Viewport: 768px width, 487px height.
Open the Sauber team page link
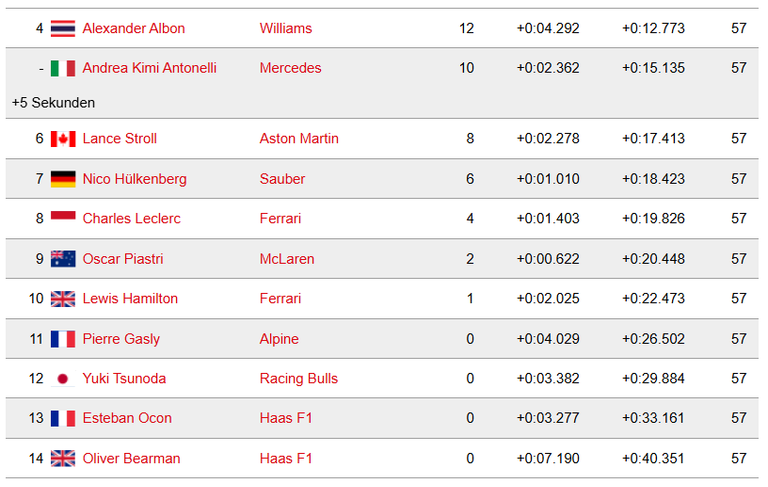click(x=282, y=179)
